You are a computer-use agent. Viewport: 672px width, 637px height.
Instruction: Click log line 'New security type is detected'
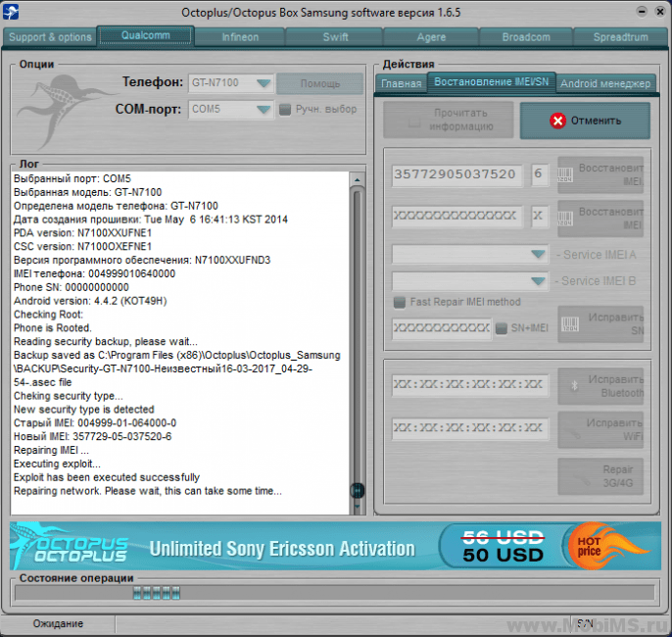(x=83, y=410)
